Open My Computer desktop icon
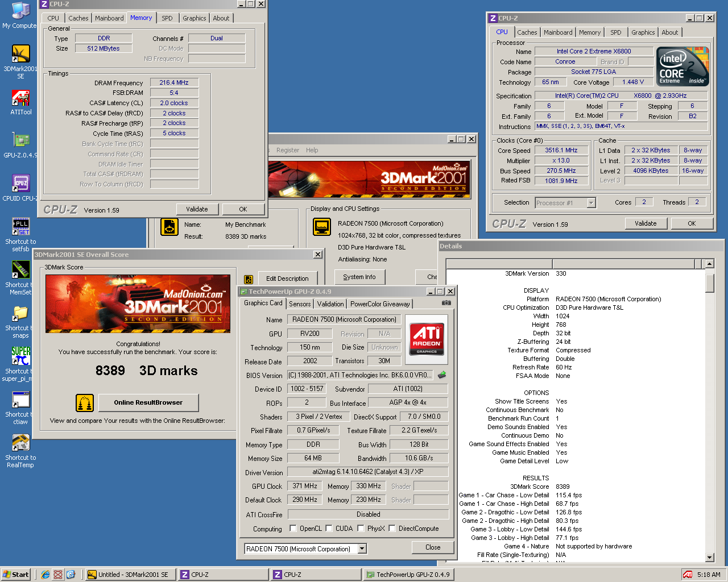 pyautogui.click(x=20, y=15)
